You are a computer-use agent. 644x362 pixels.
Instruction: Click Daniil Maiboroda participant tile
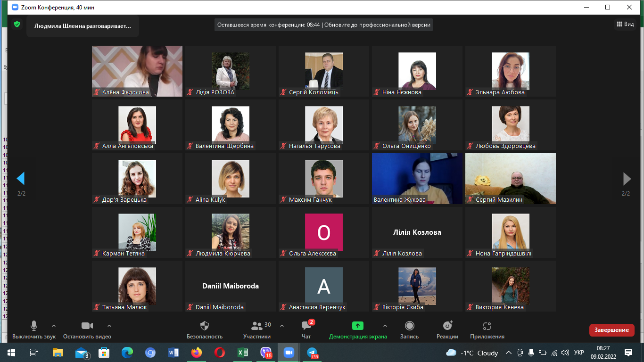pyautogui.click(x=231, y=286)
